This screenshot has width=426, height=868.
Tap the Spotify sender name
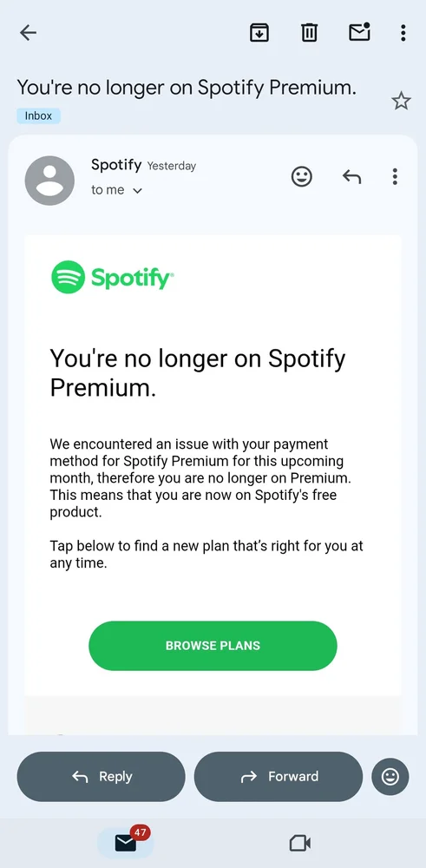(x=116, y=164)
